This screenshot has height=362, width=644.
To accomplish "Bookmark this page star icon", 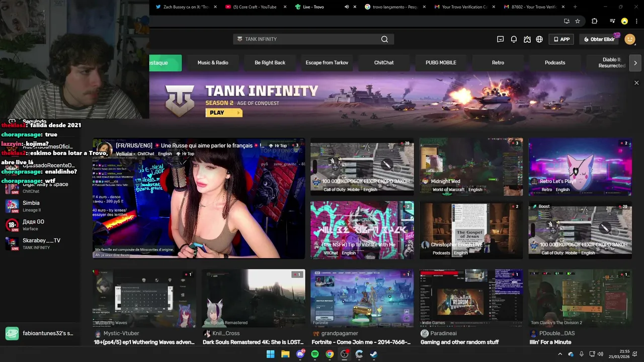I will click(x=578, y=21).
